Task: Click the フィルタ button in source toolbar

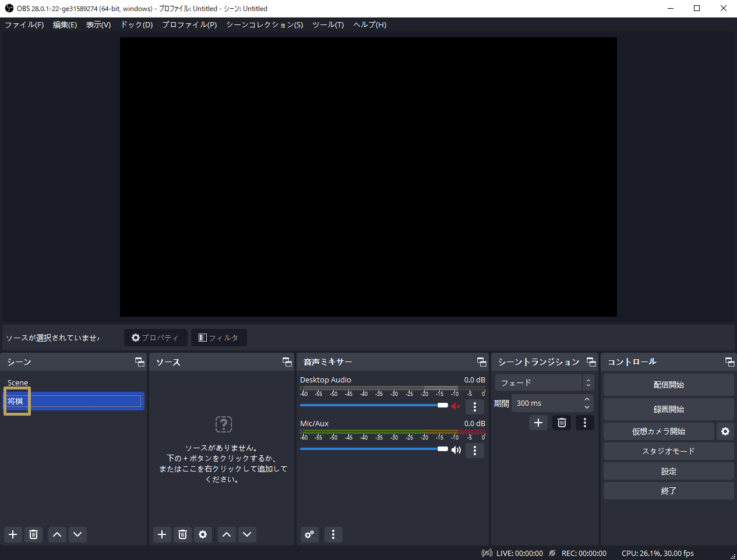Action: click(219, 338)
